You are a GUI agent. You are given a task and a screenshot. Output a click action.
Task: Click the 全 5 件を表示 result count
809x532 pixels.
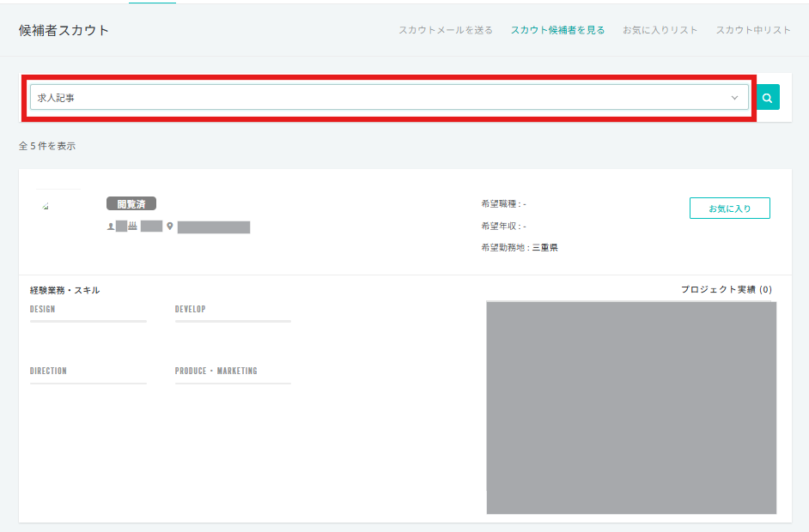tap(47, 147)
